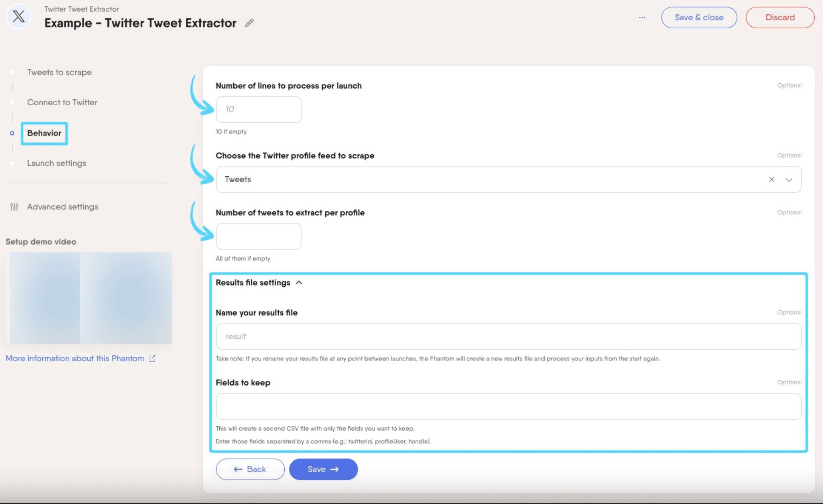823x504 pixels.
Task: Focus the Fields to keep input
Action: click(508, 406)
